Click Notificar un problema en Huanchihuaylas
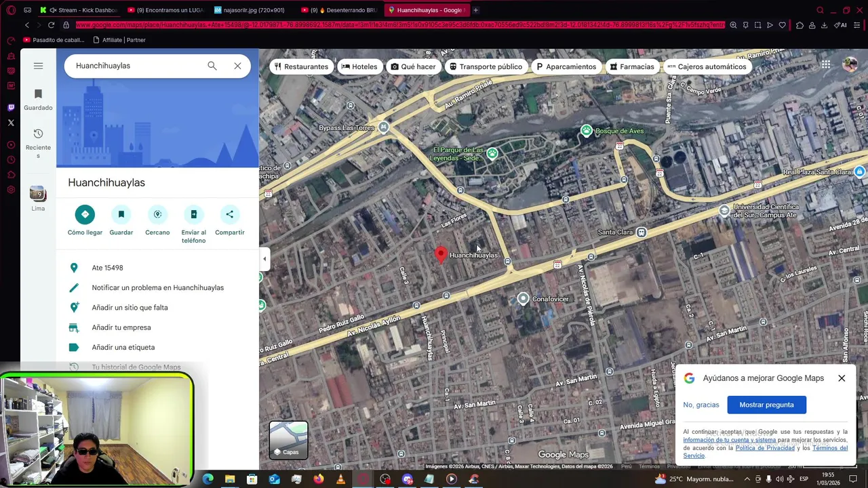This screenshot has width=868, height=488. pyautogui.click(x=157, y=287)
